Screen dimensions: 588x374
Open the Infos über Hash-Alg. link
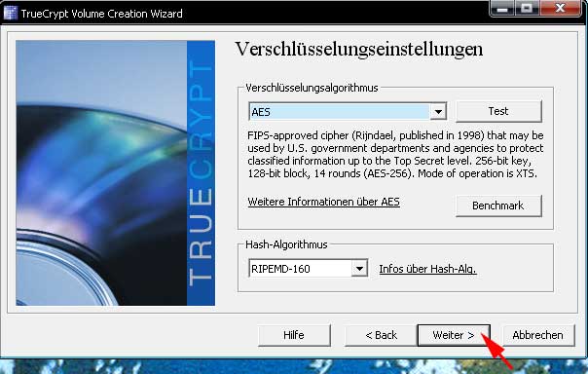pyautogui.click(x=427, y=269)
